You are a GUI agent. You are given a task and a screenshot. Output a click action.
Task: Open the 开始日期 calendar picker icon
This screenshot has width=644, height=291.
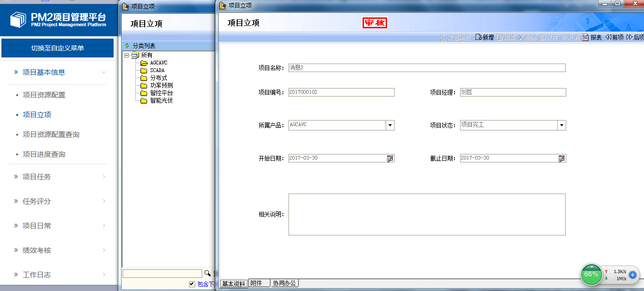click(390, 159)
